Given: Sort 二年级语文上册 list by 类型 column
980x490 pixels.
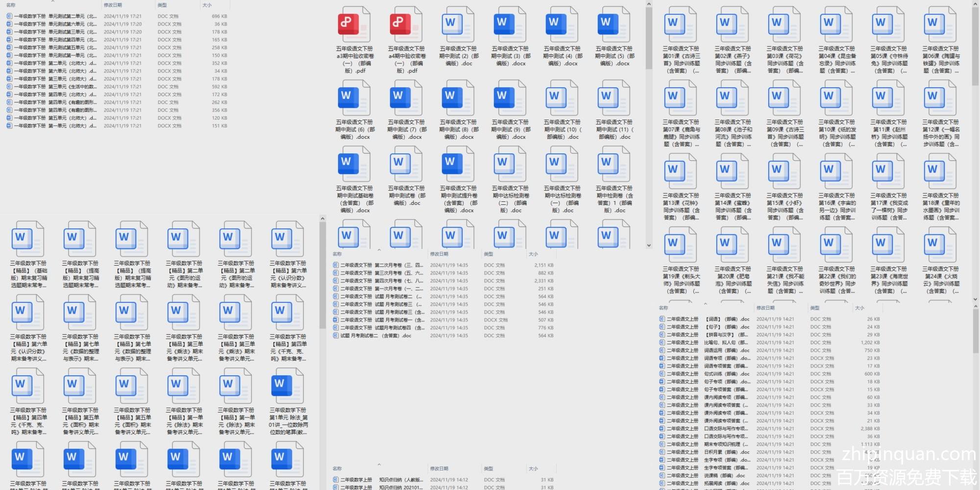Looking at the screenshot, I should pos(815,308).
